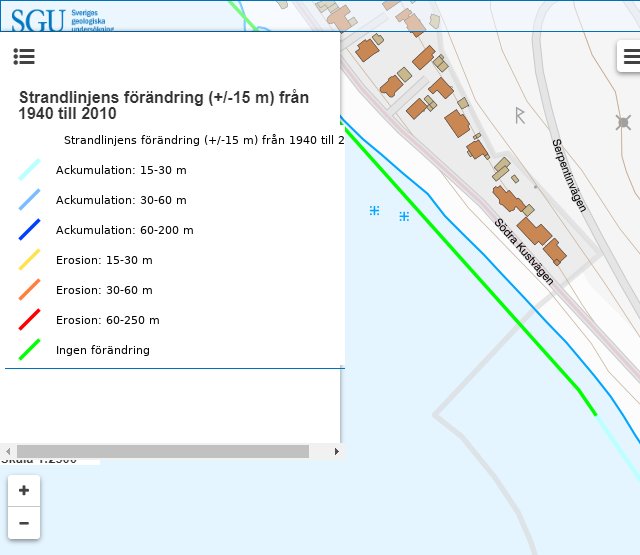Click the right arrow of the legend scrollbar

[x=336, y=451]
